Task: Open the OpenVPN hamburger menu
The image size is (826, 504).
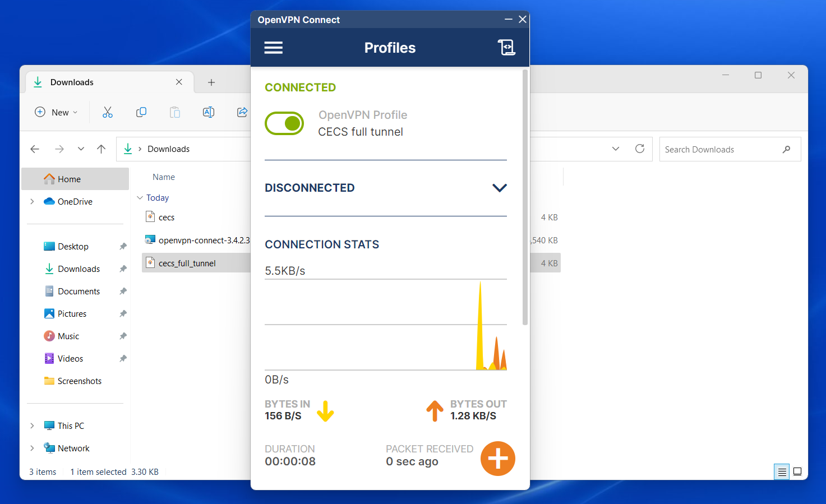Action: pos(273,48)
